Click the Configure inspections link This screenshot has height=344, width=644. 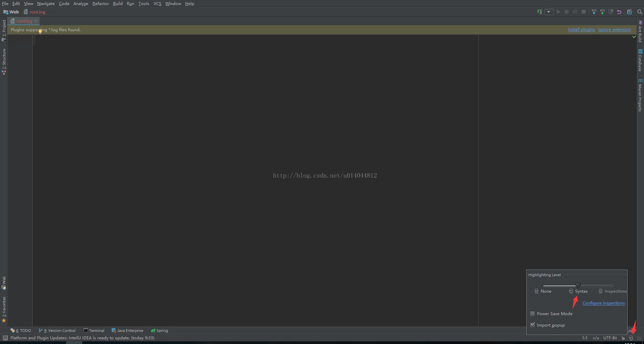click(x=603, y=303)
